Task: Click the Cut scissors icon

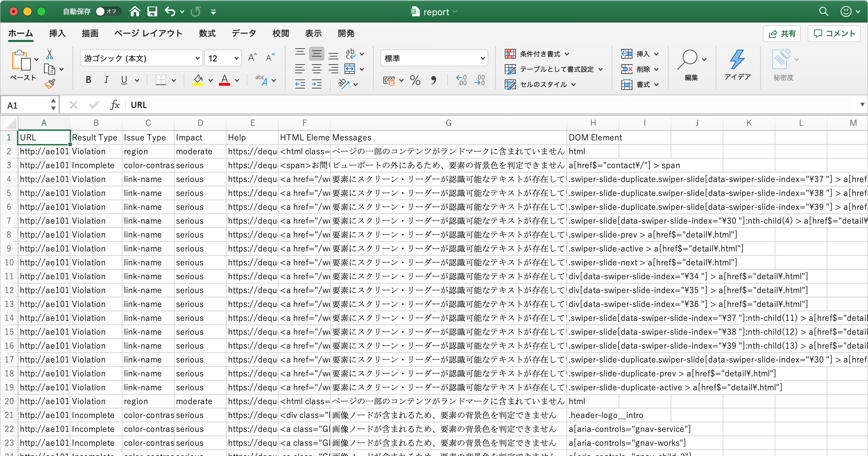Action: tap(50, 54)
